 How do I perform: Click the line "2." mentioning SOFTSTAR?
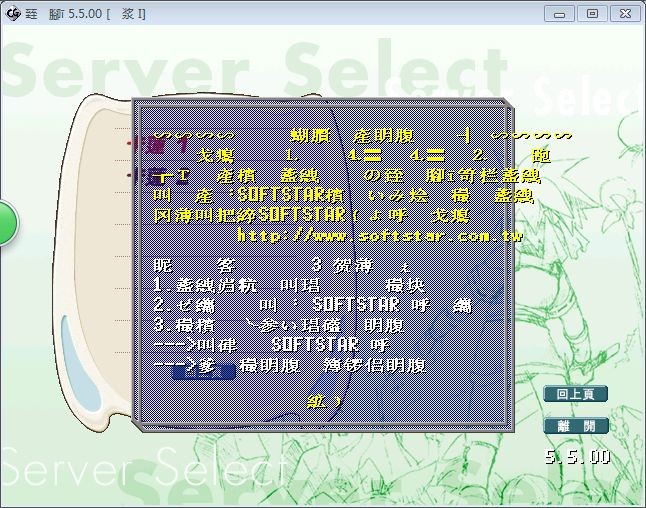click(x=312, y=305)
